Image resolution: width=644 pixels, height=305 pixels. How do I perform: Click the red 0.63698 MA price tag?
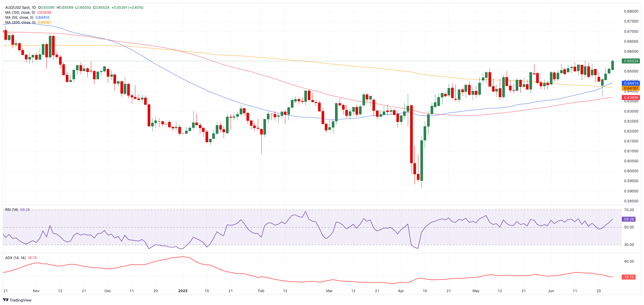pos(631,98)
